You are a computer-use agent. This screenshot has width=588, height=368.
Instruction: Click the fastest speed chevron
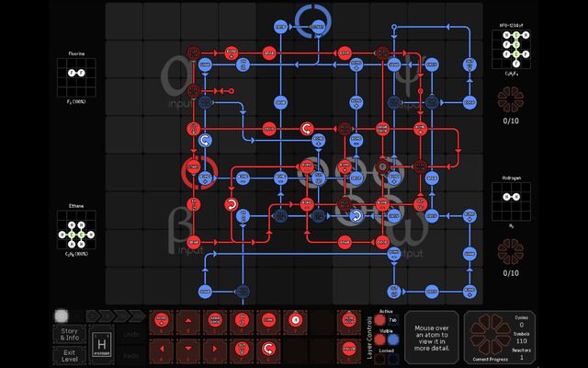[138, 316]
